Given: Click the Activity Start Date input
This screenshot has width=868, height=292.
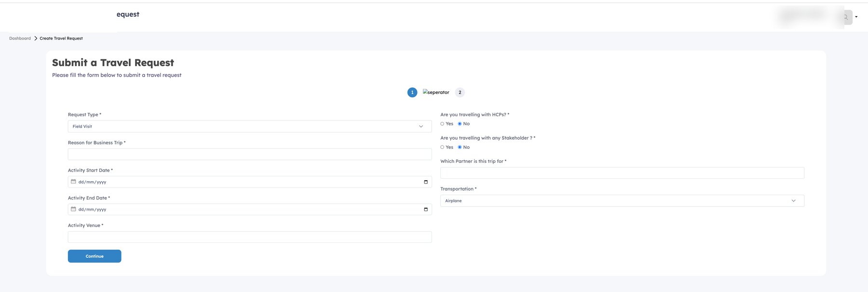Looking at the screenshot, I should tap(250, 182).
